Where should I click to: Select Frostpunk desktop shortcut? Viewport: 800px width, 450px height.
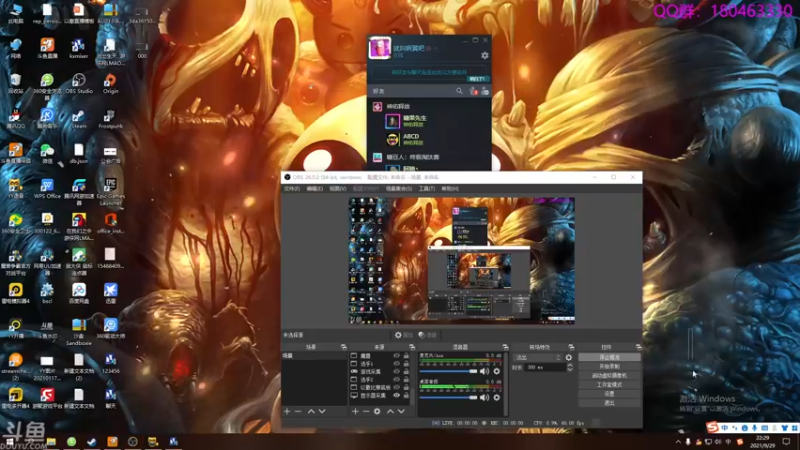tap(110, 119)
